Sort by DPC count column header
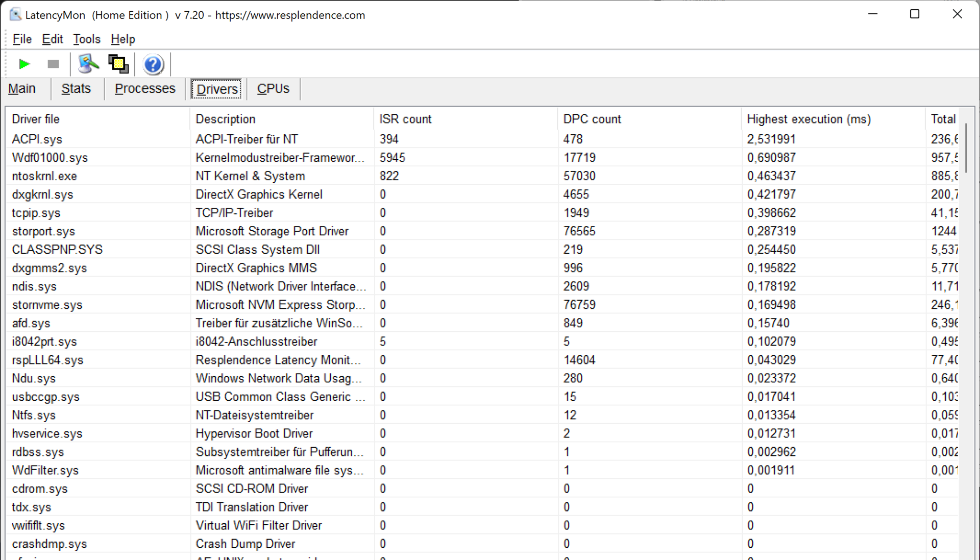 tap(592, 119)
